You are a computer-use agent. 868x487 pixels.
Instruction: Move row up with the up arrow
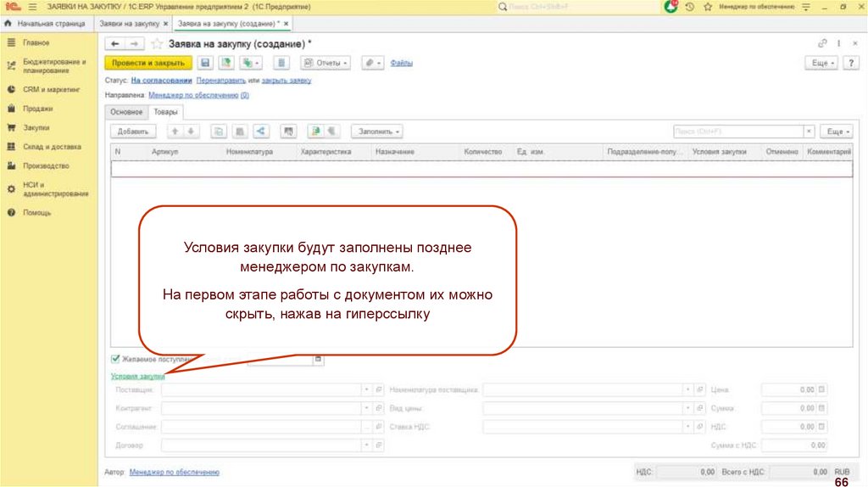coord(175,132)
